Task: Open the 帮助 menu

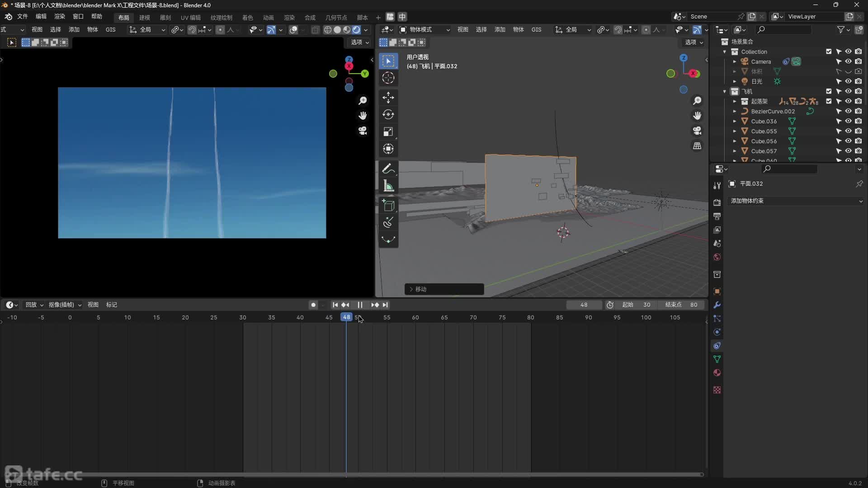Action: pos(97,17)
